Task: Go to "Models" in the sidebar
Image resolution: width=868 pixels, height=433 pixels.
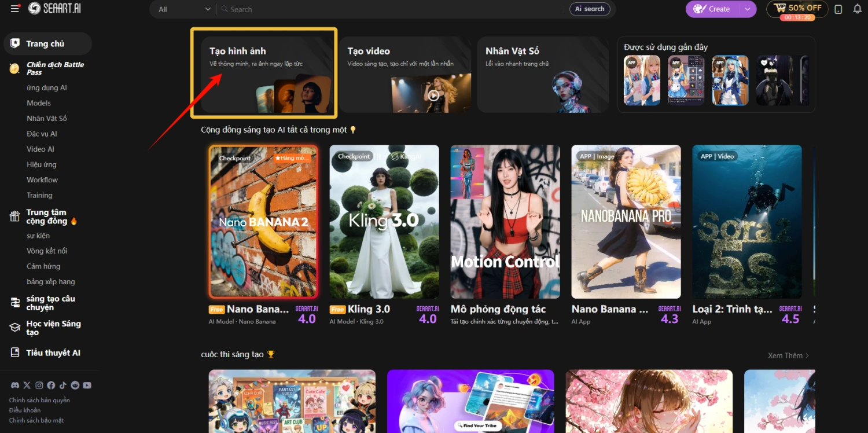Action: pos(39,103)
